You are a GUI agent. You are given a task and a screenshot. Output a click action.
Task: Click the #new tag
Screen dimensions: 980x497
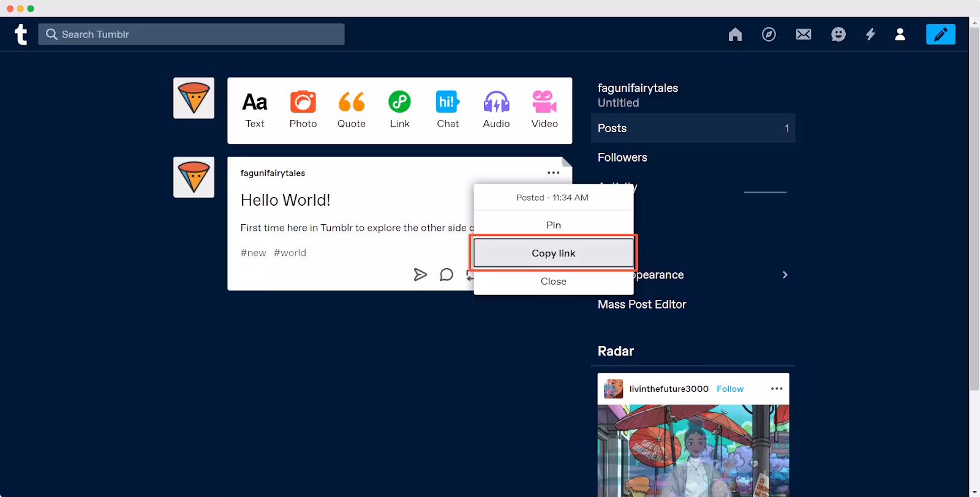click(253, 253)
